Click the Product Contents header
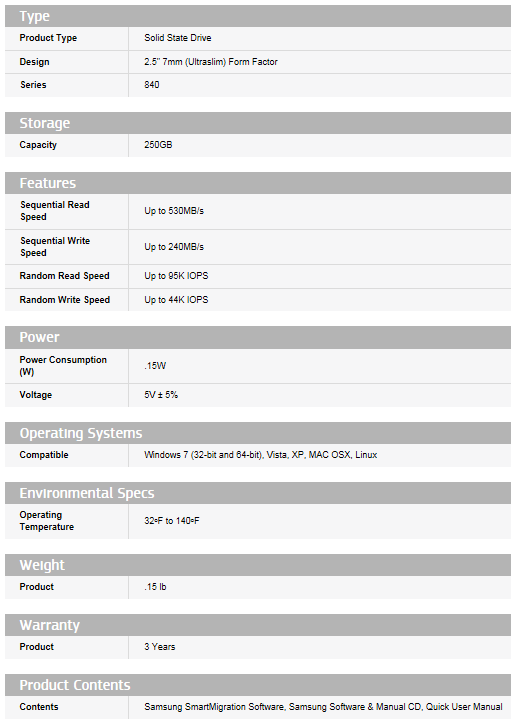The height and width of the screenshot is (727, 511). [258, 685]
